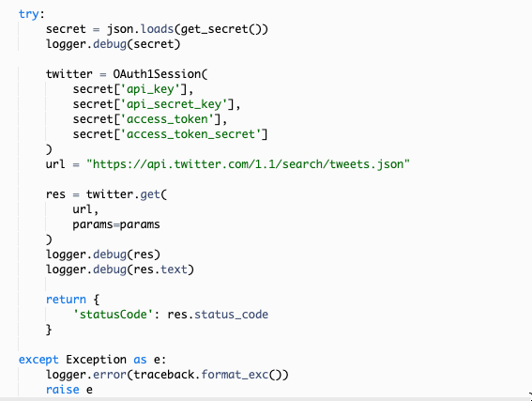
Task: Select the 'api_key' string
Action: point(150,89)
